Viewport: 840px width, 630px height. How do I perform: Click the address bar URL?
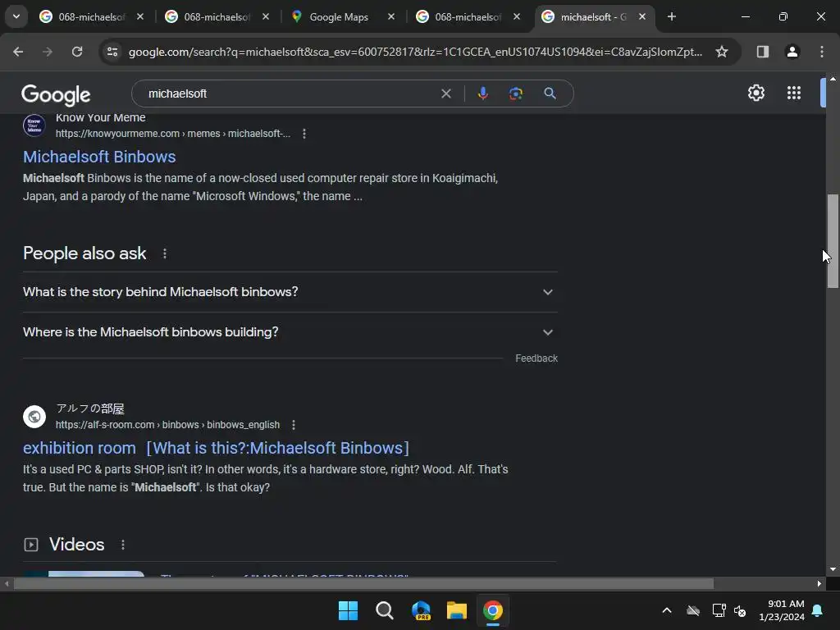coord(415,52)
